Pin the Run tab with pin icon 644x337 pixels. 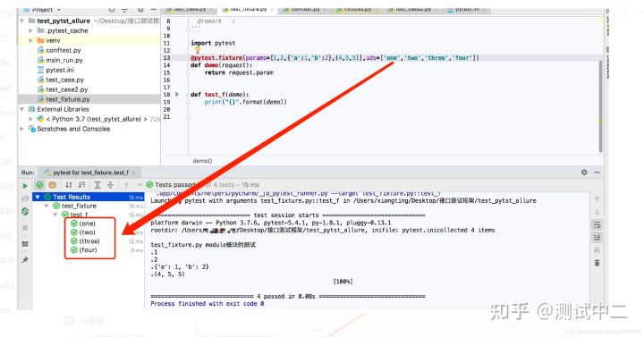25,260
